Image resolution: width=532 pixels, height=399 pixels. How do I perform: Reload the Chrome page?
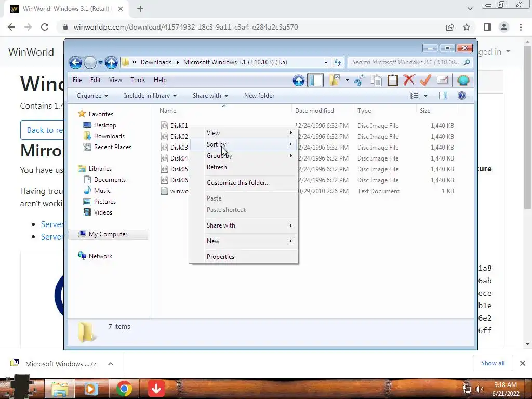[45, 27]
